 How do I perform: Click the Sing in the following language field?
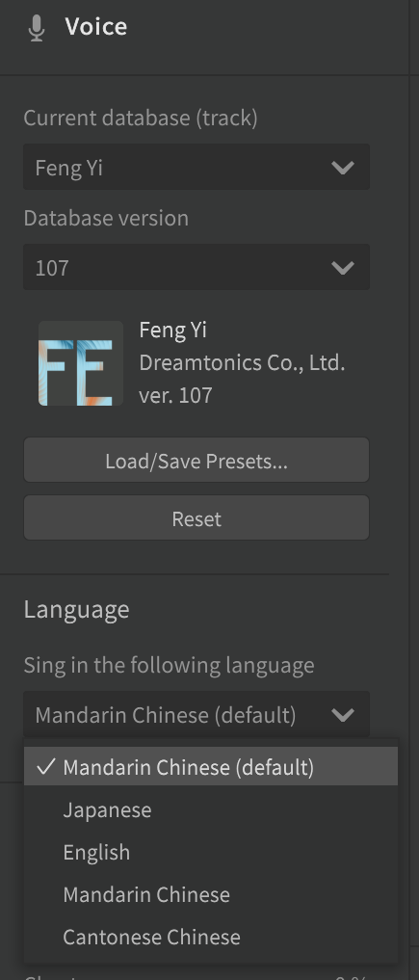pos(196,714)
